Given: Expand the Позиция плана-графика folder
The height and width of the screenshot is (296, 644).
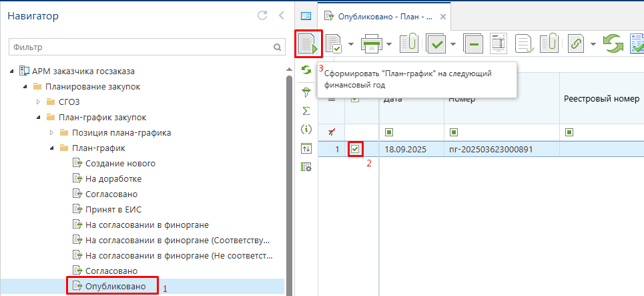Looking at the screenshot, I should (52, 133).
